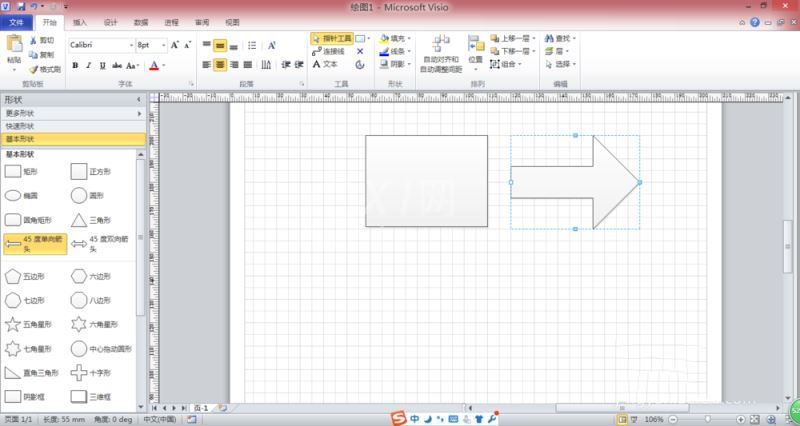The image size is (800, 426).
Task: Click the Quick Shapes (快速形状) header
Action: tap(73, 126)
